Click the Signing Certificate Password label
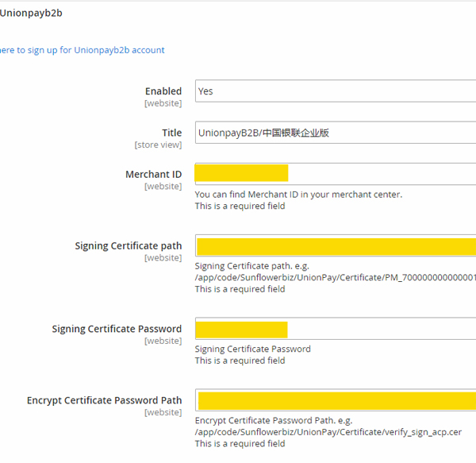The width and height of the screenshot is (476, 463). click(117, 329)
